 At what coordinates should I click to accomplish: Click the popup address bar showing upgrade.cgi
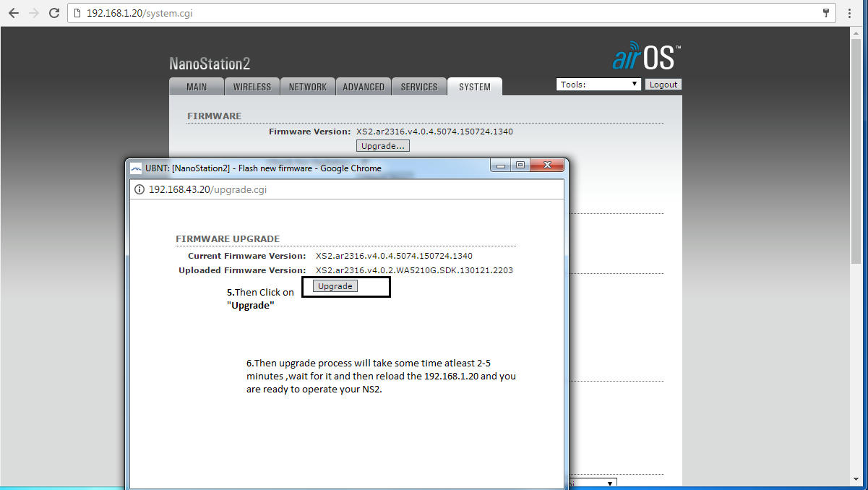click(x=346, y=189)
